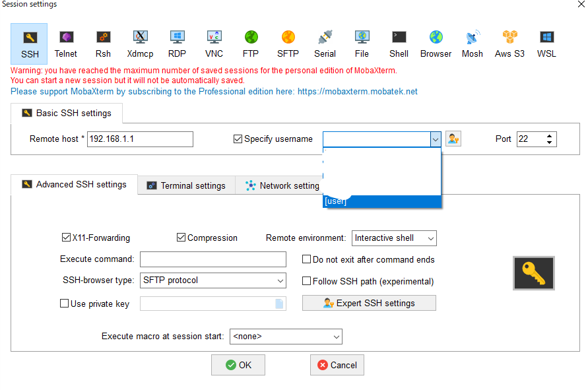Select the [user] entry in username list
588x390 pixels.
(x=381, y=201)
